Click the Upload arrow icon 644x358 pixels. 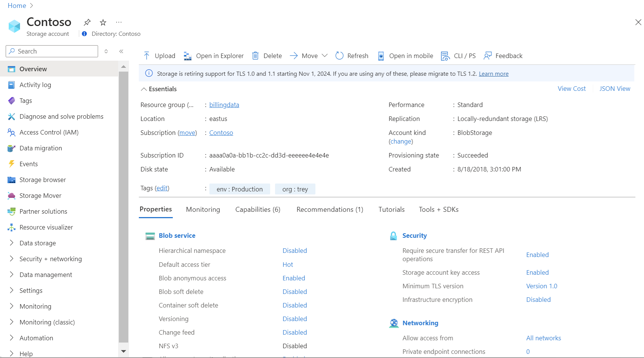[147, 56]
